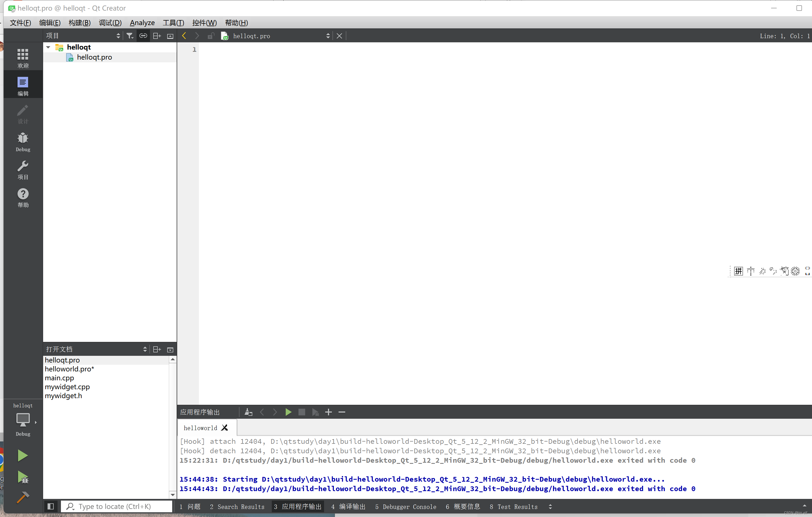812x517 pixels.
Task: Open the Welcome mode
Action: [23, 58]
